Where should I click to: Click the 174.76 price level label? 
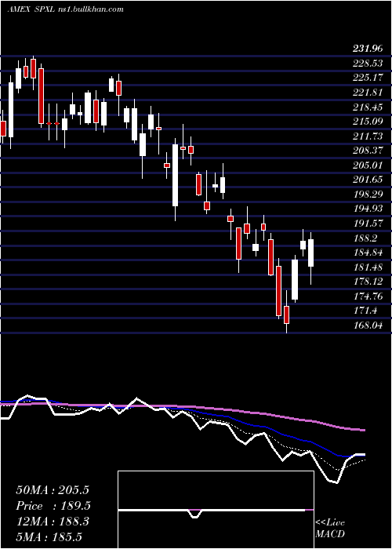click(368, 296)
